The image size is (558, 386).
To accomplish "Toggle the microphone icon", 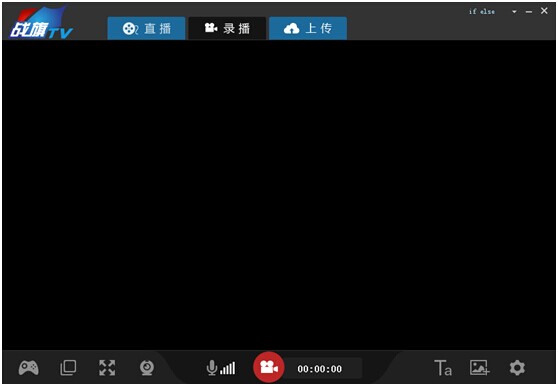I will coord(211,368).
